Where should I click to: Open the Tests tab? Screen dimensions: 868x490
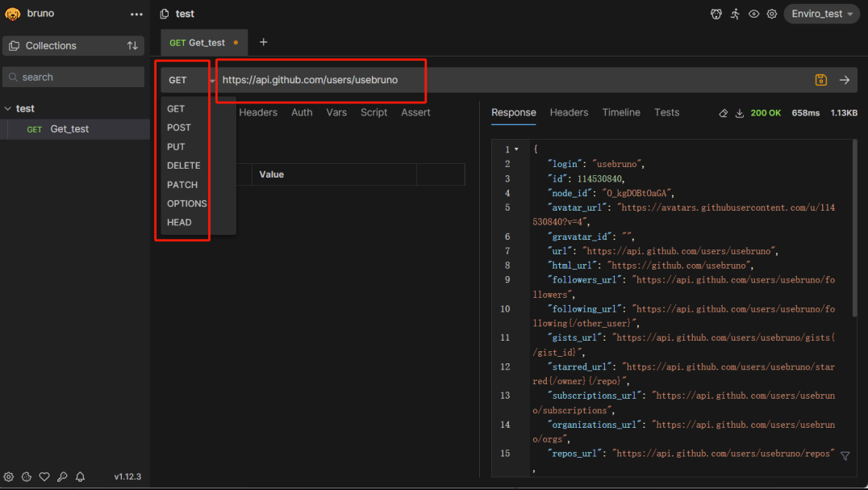point(666,112)
